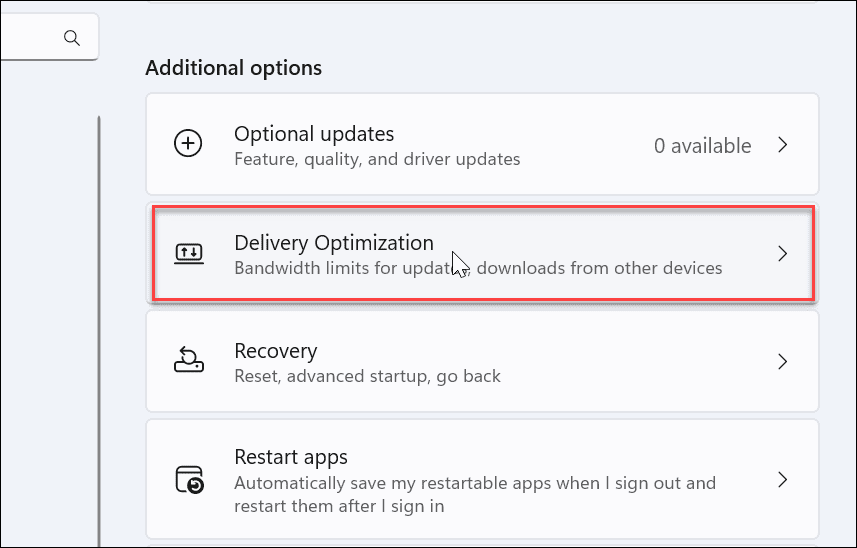Open the Delivery Optimization heading

click(x=333, y=243)
